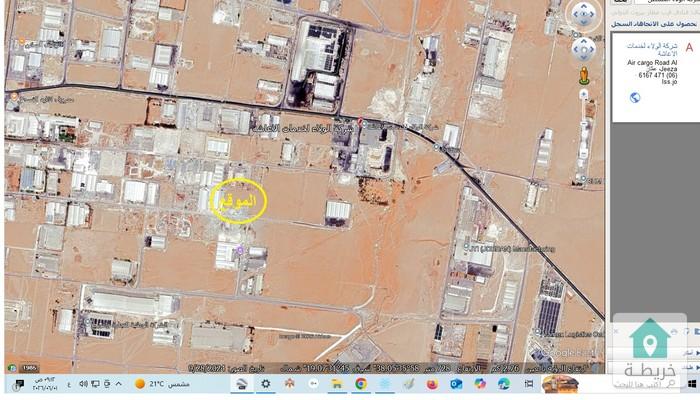
Task: Click the historical imagery clock icon
Action: coord(12,368)
